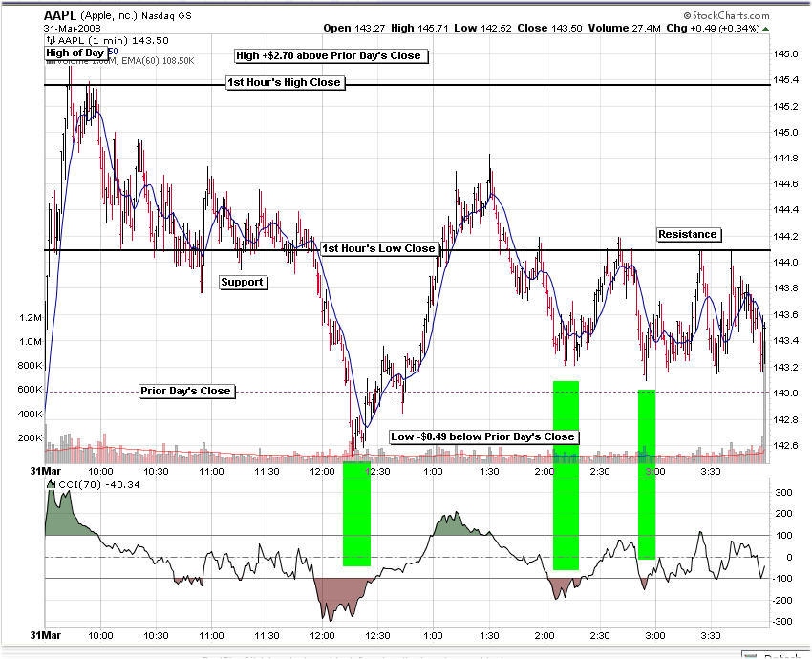Click the CCI(70) -40.34 indicator legend

coord(99,485)
